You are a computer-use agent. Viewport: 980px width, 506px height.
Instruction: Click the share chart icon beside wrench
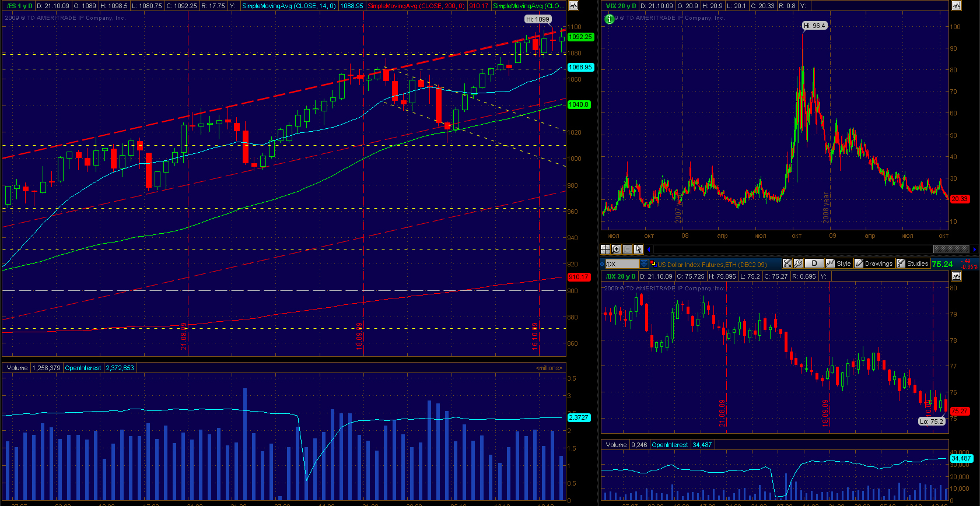click(787, 263)
